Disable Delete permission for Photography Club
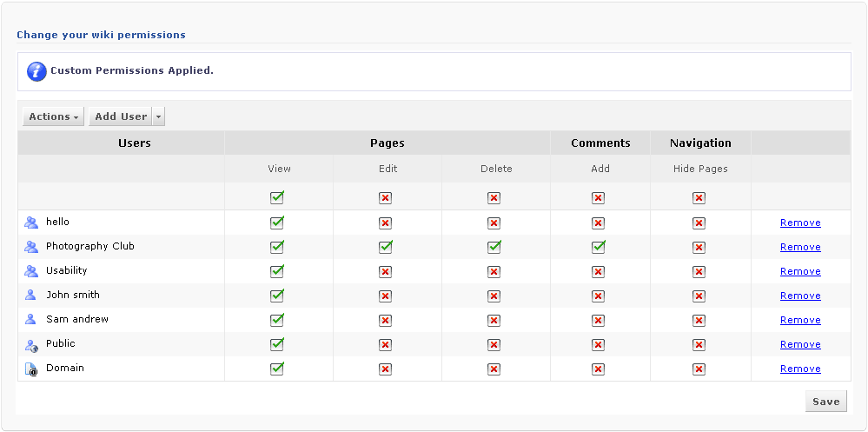 494,247
